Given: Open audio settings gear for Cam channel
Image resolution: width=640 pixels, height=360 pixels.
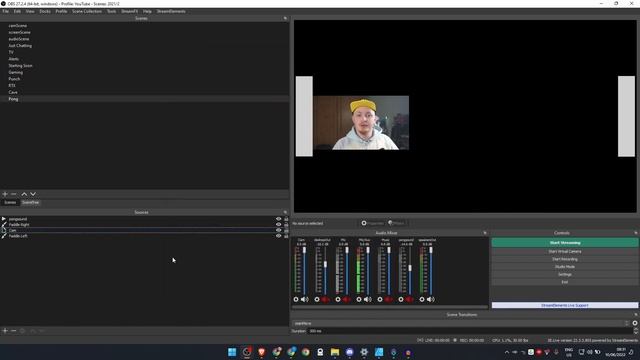Looking at the screenshot, I should [x=296, y=300].
